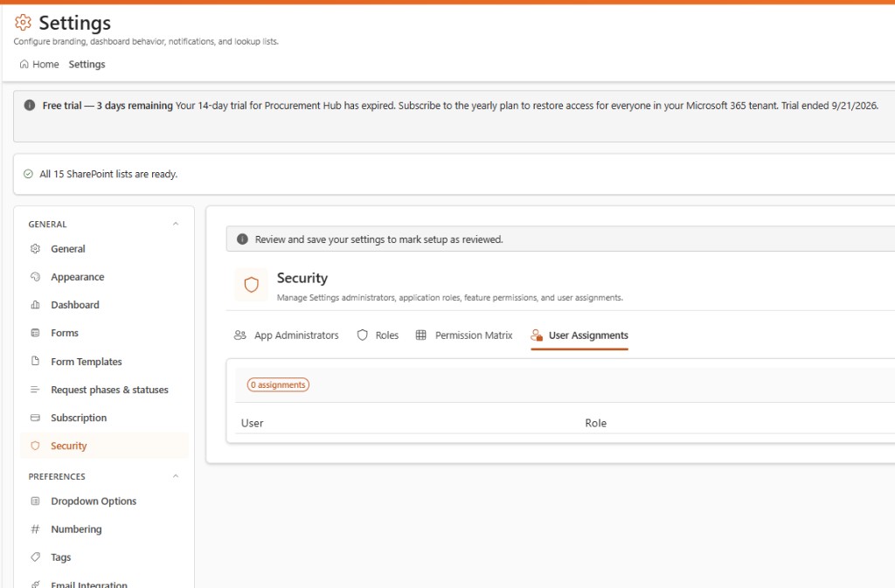The width and height of the screenshot is (895, 588).
Task: Open Dropdown Options preferences
Action: point(105,501)
